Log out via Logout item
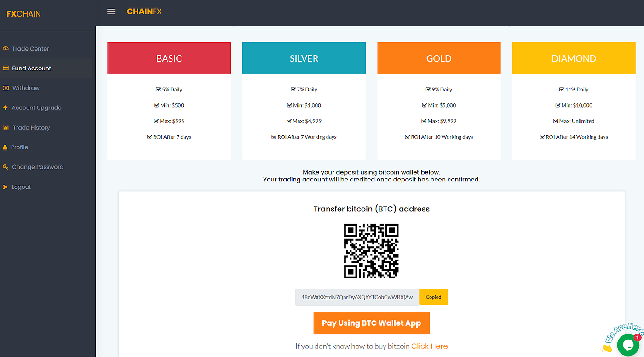 tap(21, 187)
